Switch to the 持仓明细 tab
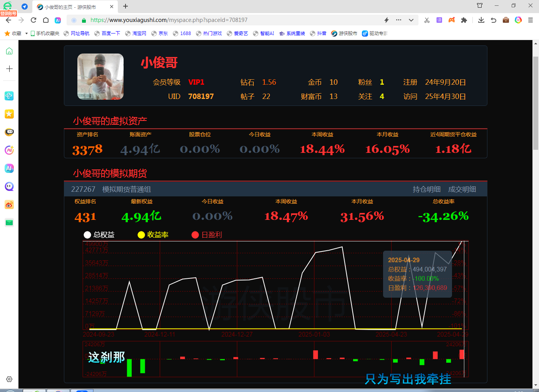539x392 pixels. [427, 189]
